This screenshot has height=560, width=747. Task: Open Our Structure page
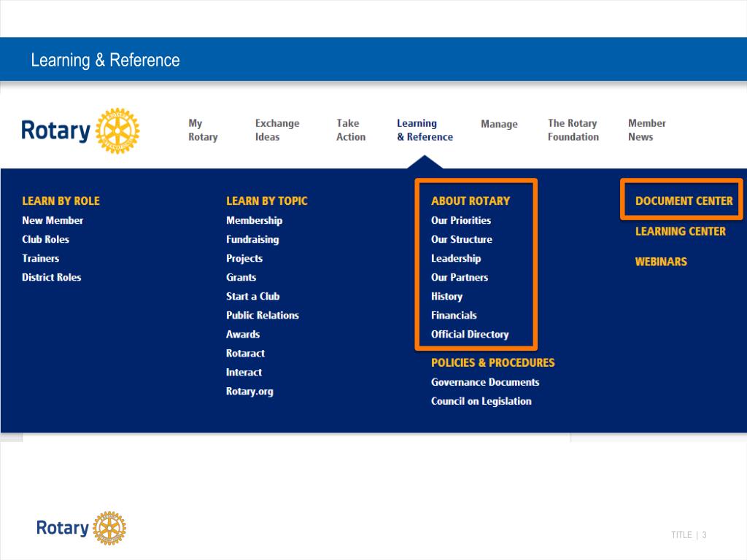[x=462, y=239]
